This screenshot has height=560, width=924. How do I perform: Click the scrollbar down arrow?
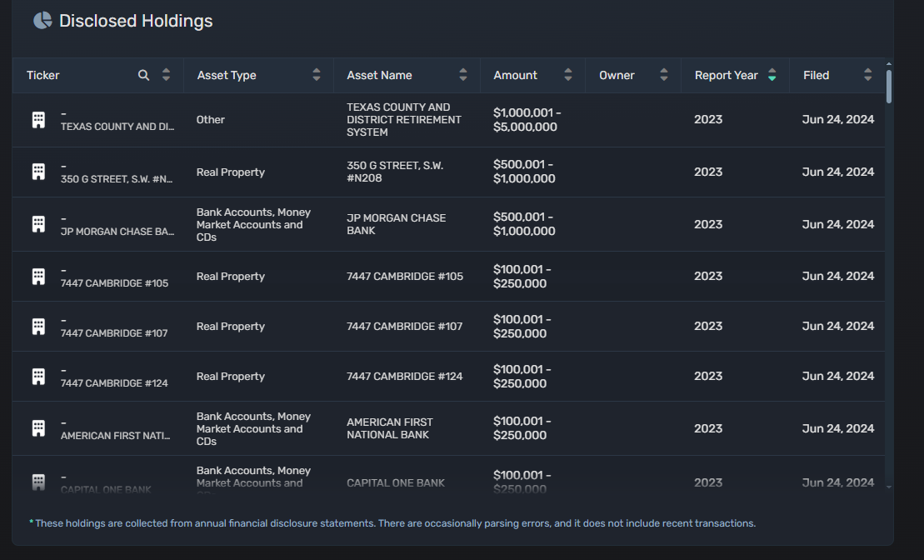click(889, 487)
